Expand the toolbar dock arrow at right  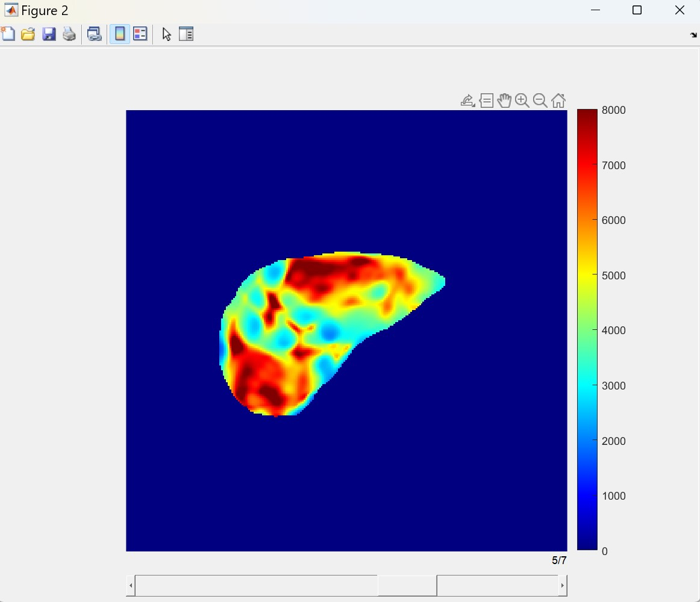click(693, 35)
